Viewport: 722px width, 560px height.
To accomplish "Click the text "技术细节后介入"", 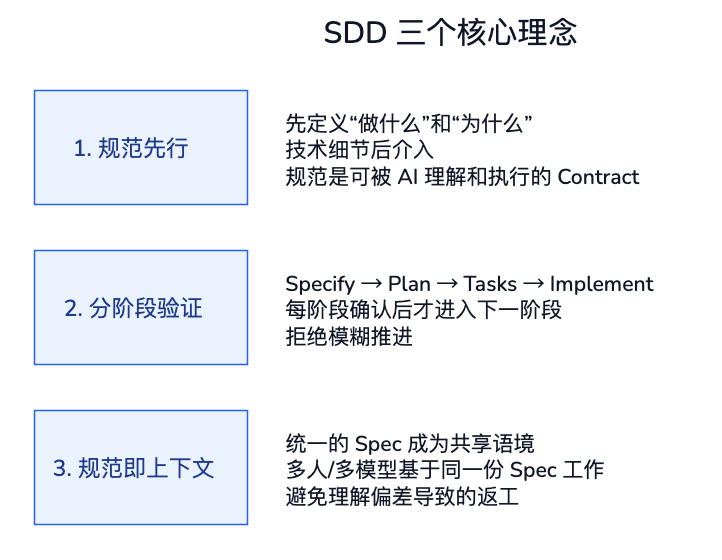I will 359,151.
